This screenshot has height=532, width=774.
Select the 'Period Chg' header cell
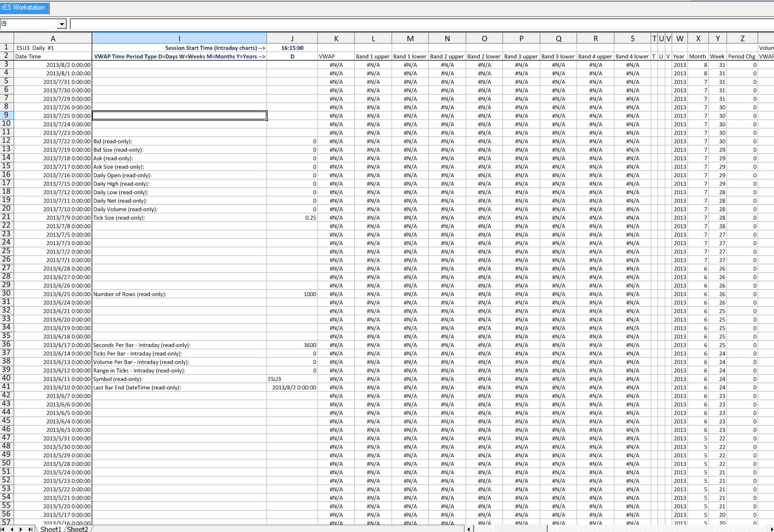[x=742, y=57]
